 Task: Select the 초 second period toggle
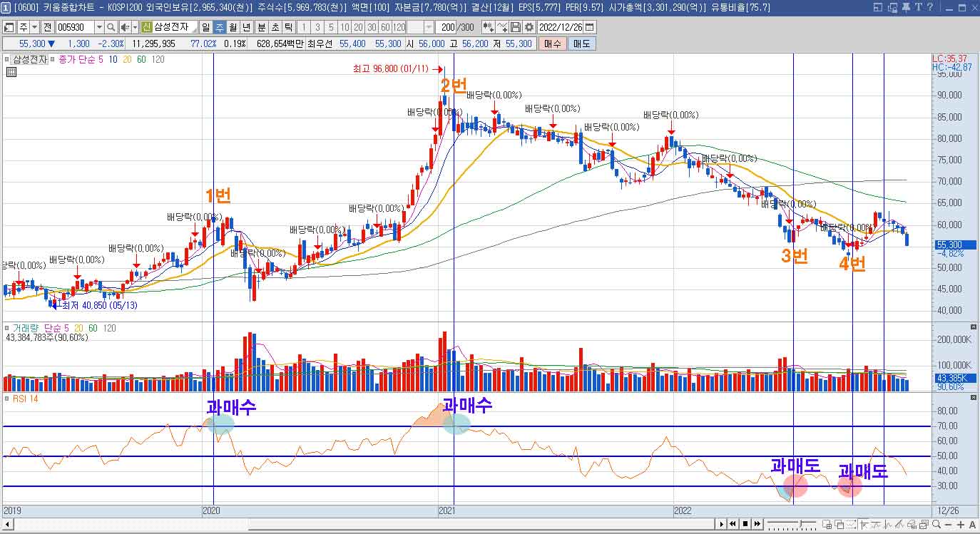(275, 27)
